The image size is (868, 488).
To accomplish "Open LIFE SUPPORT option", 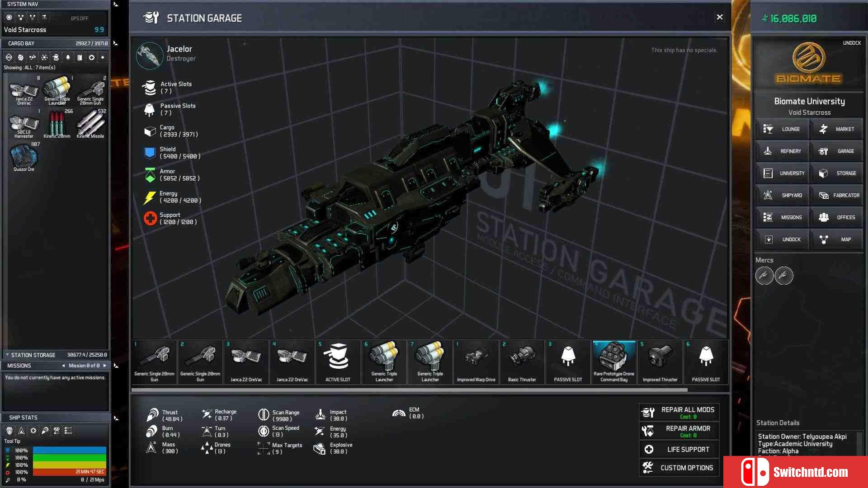I will pos(679,450).
